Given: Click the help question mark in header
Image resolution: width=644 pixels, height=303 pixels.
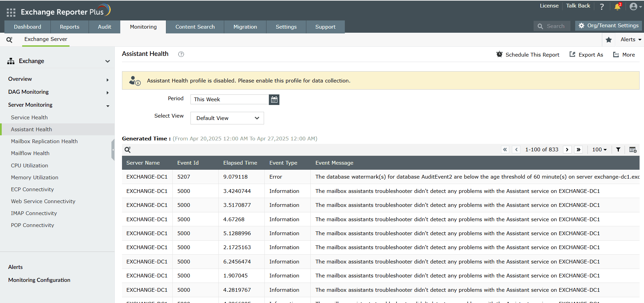Looking at the screenshot, I should coord(602,7).
